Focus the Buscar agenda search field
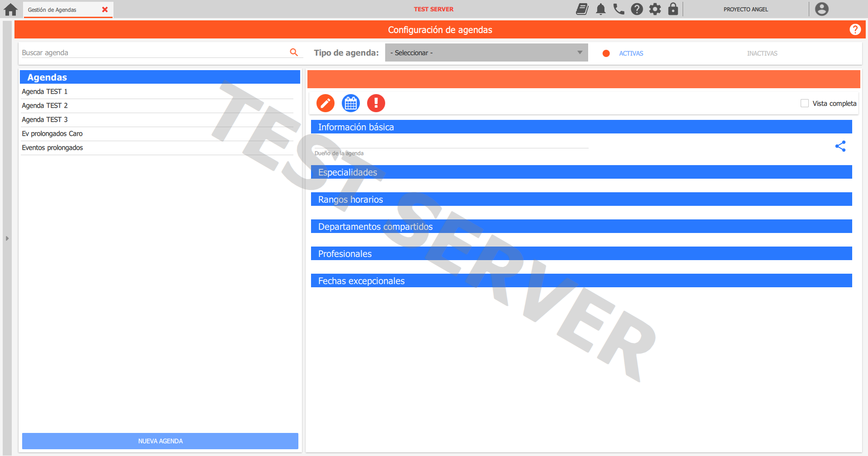Screen dimensions: 868x456 click(x=154, y=52)
